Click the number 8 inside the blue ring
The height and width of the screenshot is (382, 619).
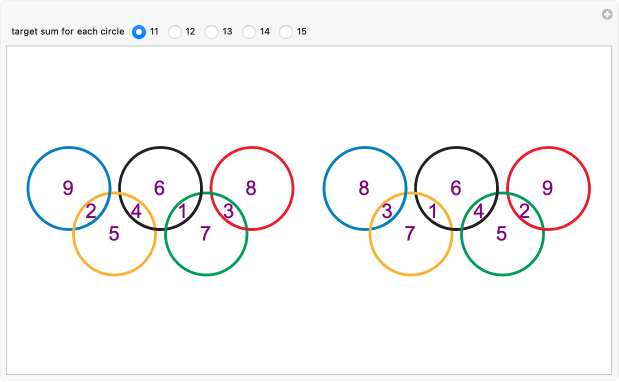(x=364, y=188)
